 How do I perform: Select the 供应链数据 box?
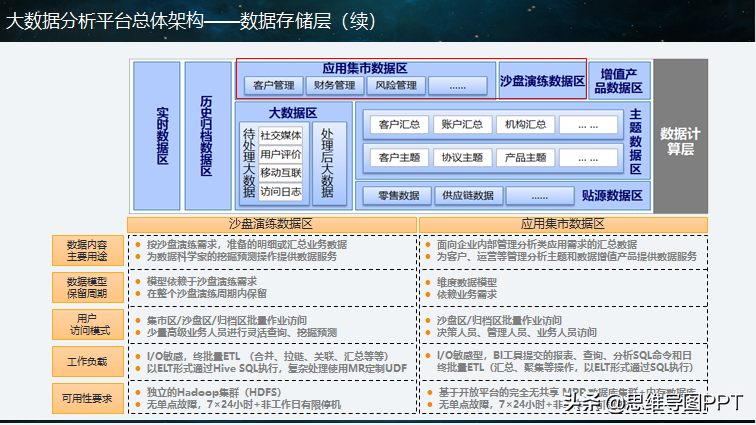(x=468, y=195)
